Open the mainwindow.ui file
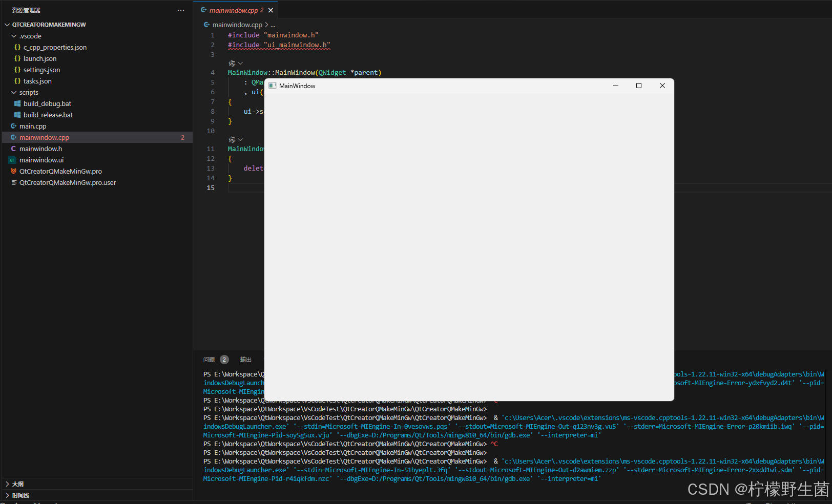The height and width of the screenshot is (504, 832). tap(41, 160)
